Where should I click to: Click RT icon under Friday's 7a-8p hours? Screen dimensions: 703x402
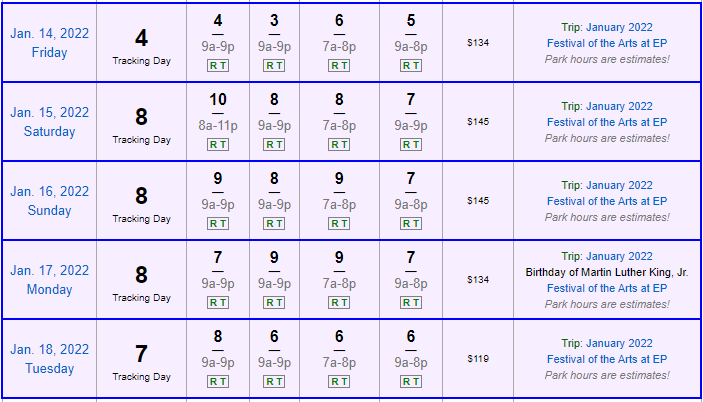pos(339,65)
